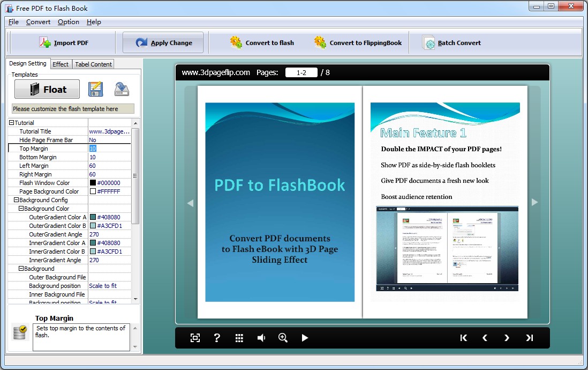Mute sound with the speaker icon
The height and width of the screenshot is (370, 588).
pyautogui.click(x=261, y=338)
